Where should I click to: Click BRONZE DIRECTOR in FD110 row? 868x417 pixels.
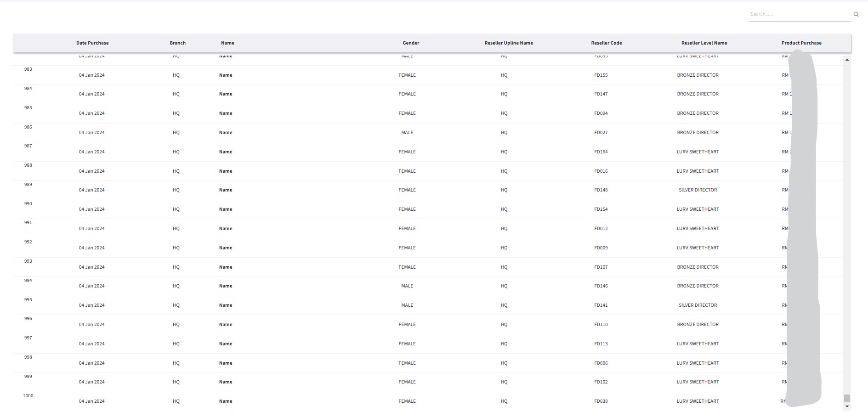698,324
